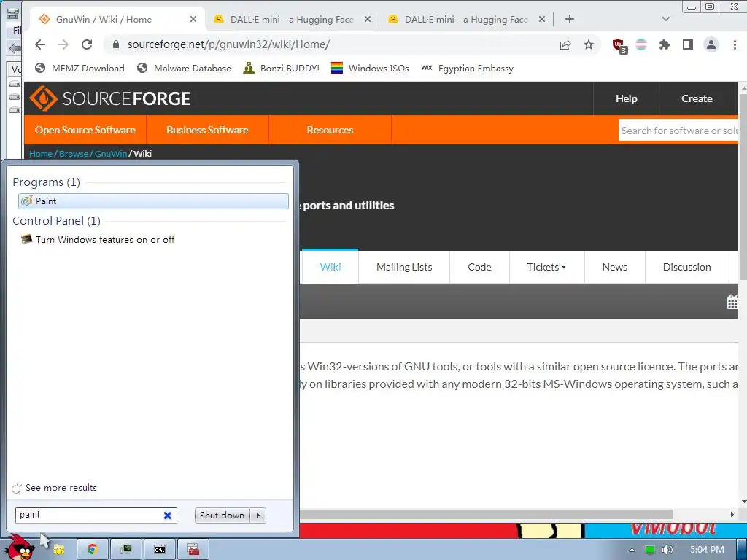Click the Shut down button
The width and height of the screenshot is (747, 560).
point(222,516)
